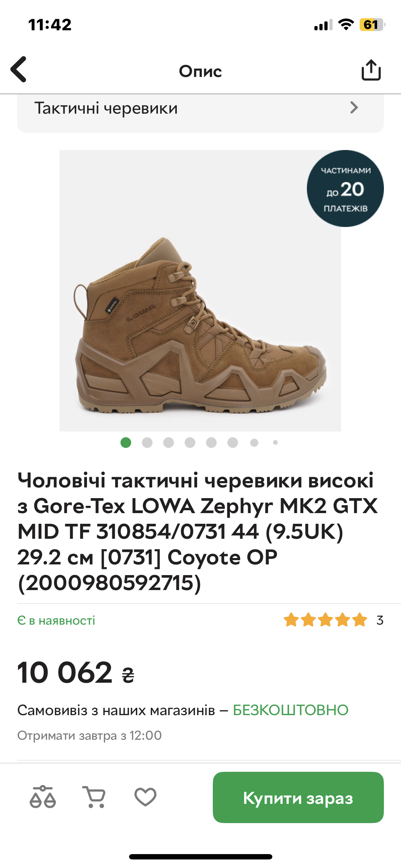
Task: Tap the back arrow icon
Action: (19, 69)
